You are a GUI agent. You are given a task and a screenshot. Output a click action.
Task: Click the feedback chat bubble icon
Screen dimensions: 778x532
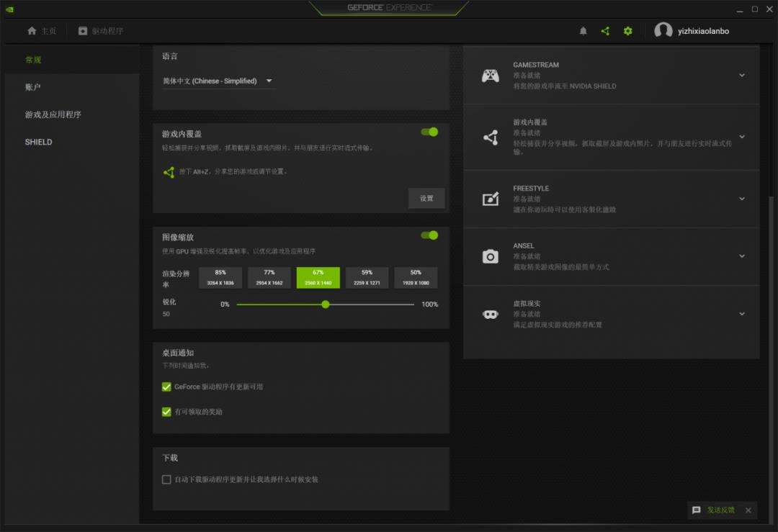point(696,510)
